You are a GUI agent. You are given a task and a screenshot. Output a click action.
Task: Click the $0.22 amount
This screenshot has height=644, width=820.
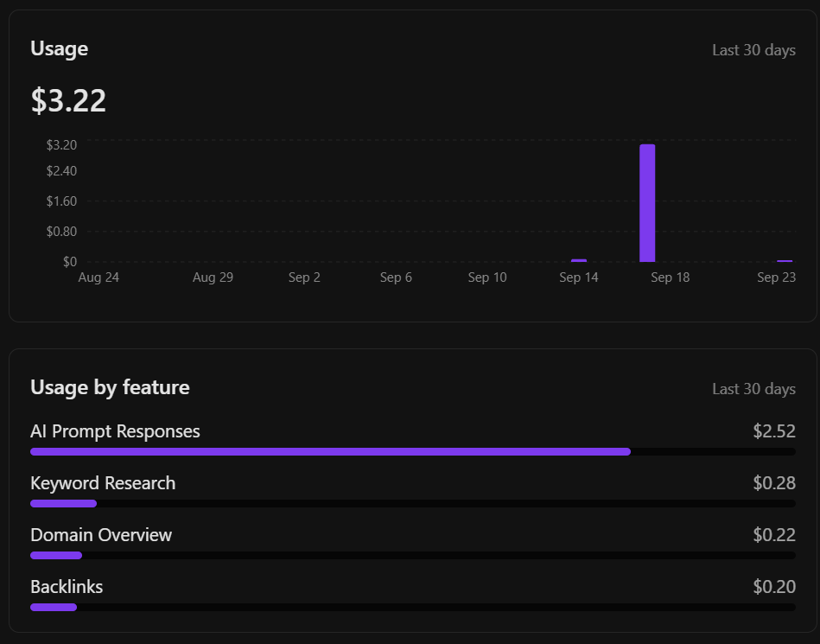coord(774,535)
